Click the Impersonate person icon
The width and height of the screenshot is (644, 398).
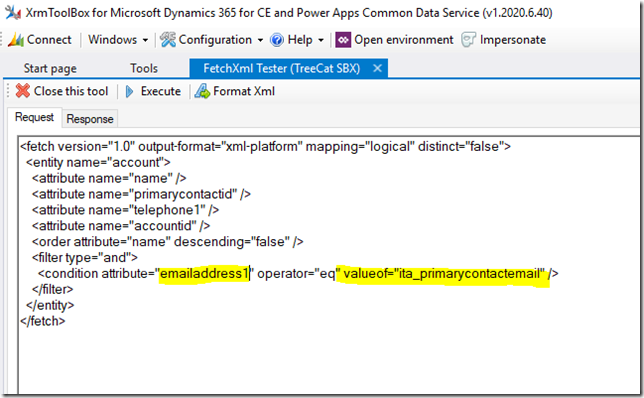(x=469, y=40)
